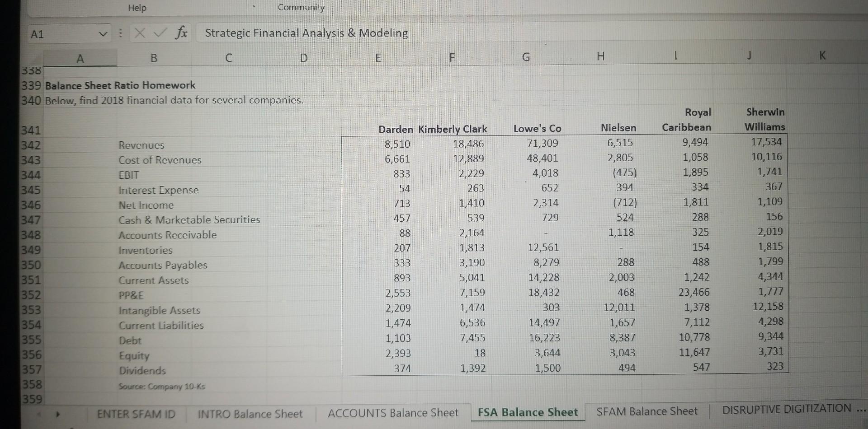Select column J header
The image size is (868, 429).
(x=749, y=56)
